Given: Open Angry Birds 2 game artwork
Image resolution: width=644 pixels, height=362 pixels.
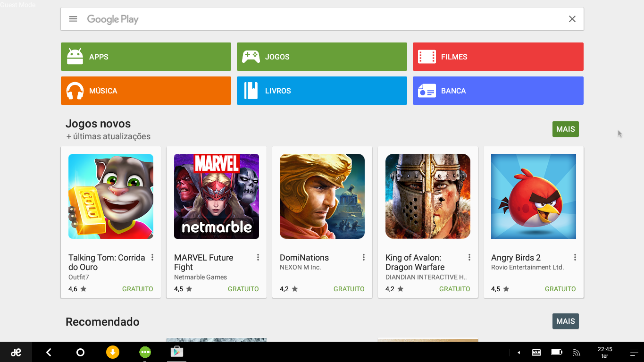Looking at the screenshot, I should [534, 196].
